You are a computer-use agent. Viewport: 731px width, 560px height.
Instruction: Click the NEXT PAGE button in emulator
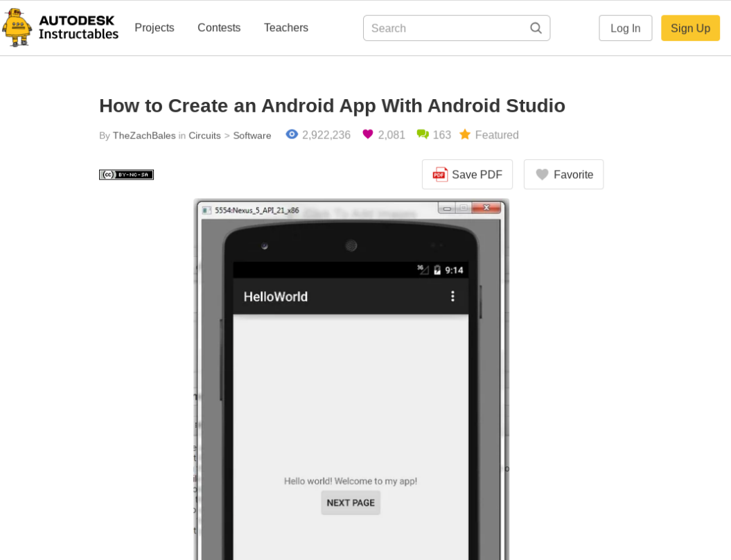[x=351, y=502]
